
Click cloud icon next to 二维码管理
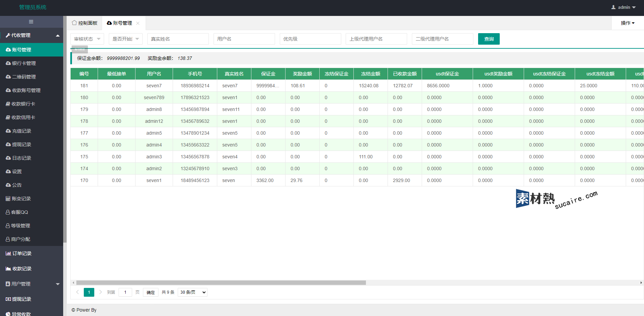(x=8, y=77)
